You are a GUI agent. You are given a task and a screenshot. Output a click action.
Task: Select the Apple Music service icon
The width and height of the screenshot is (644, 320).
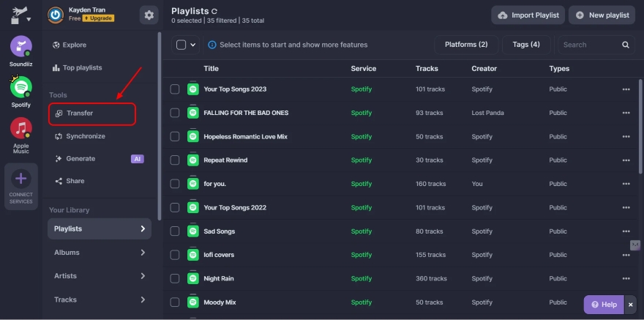21,128
